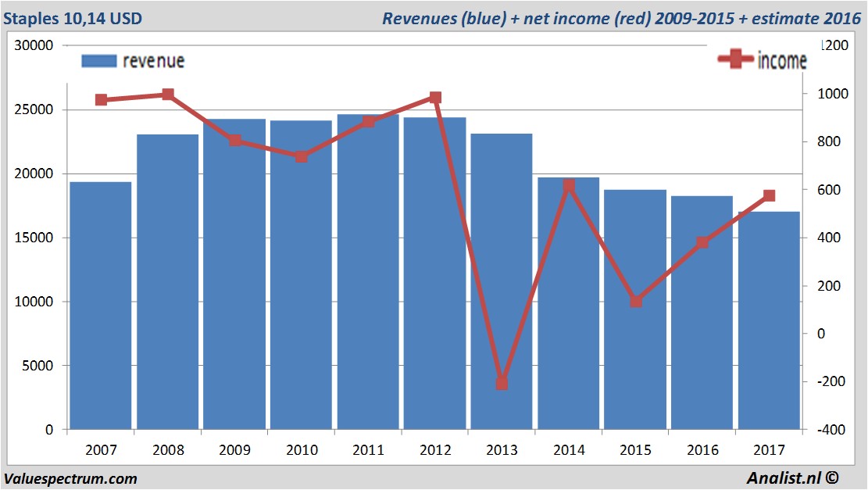This screenshot has width=868, height=490.
Task: Select the 2012 revenue bar
Action: tap(434, 273)
